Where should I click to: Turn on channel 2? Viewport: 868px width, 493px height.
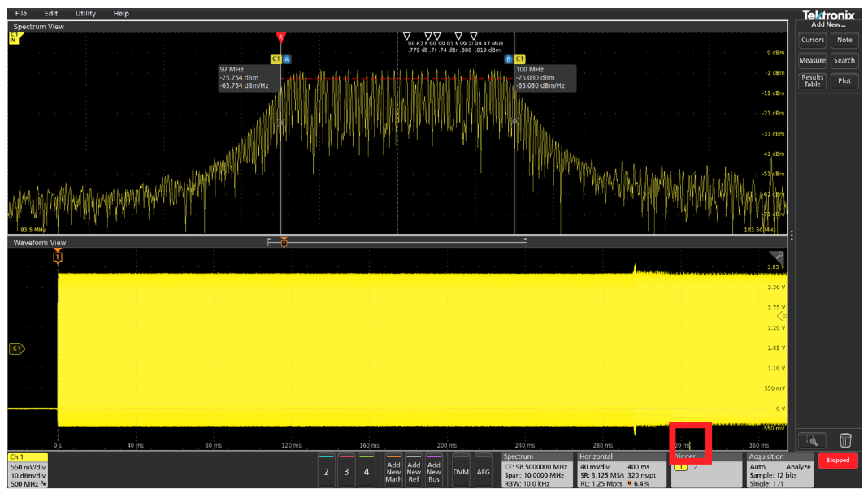[327, 470]
